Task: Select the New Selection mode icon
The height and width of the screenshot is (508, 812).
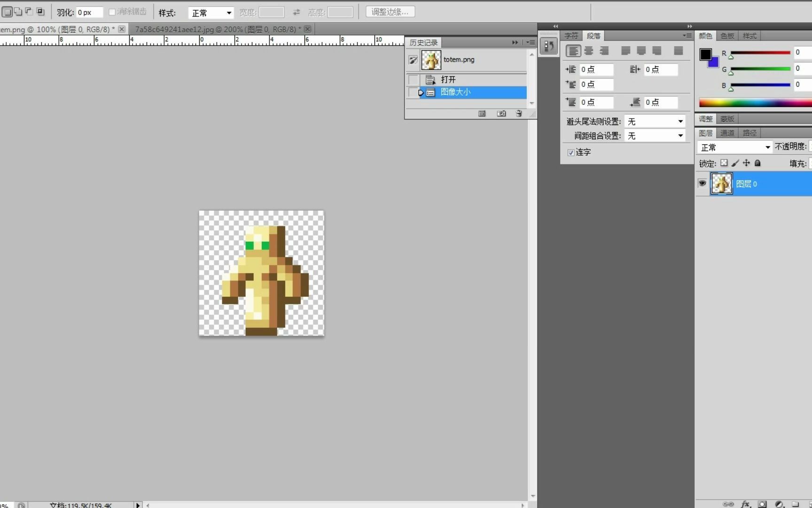Action: 7,12
